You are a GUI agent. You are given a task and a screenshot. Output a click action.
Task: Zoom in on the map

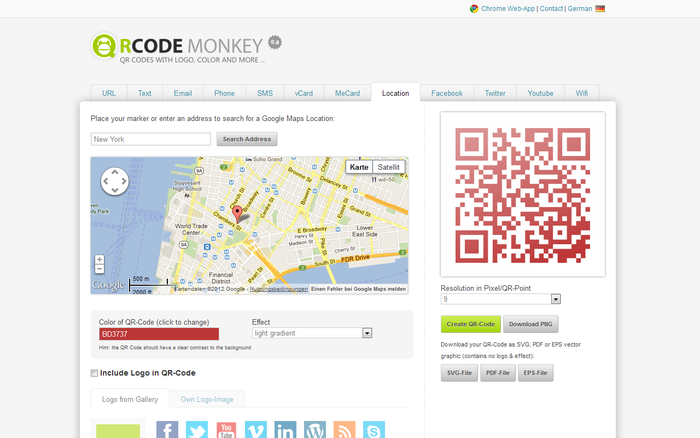99,260
